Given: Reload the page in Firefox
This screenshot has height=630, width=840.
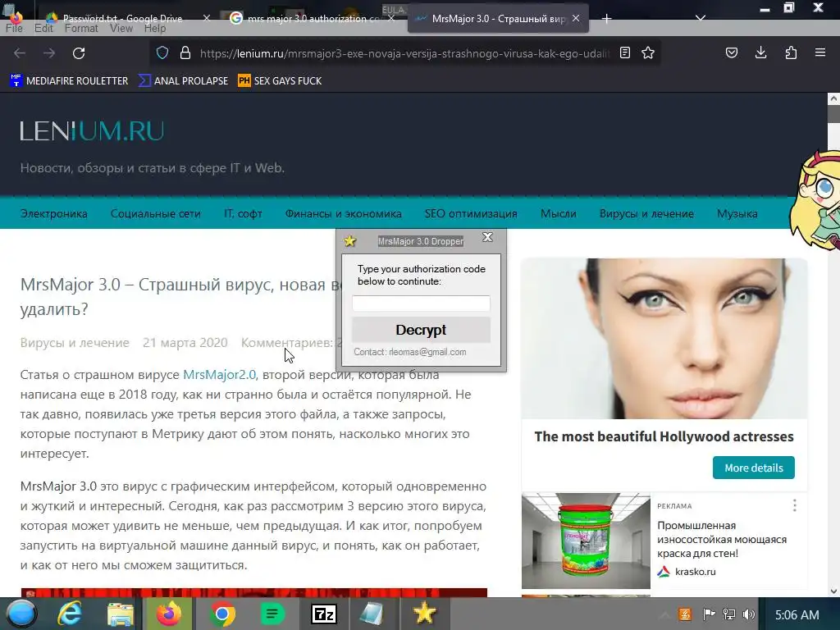Looking at the screenshot, I should [79, 53].
